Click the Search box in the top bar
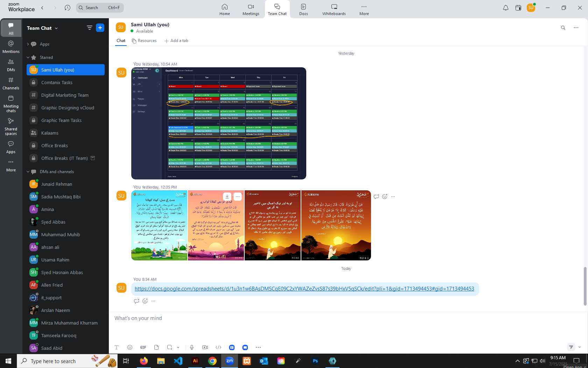Image resolution: width=588 pixels, height=368 pixels. [100, 8]
